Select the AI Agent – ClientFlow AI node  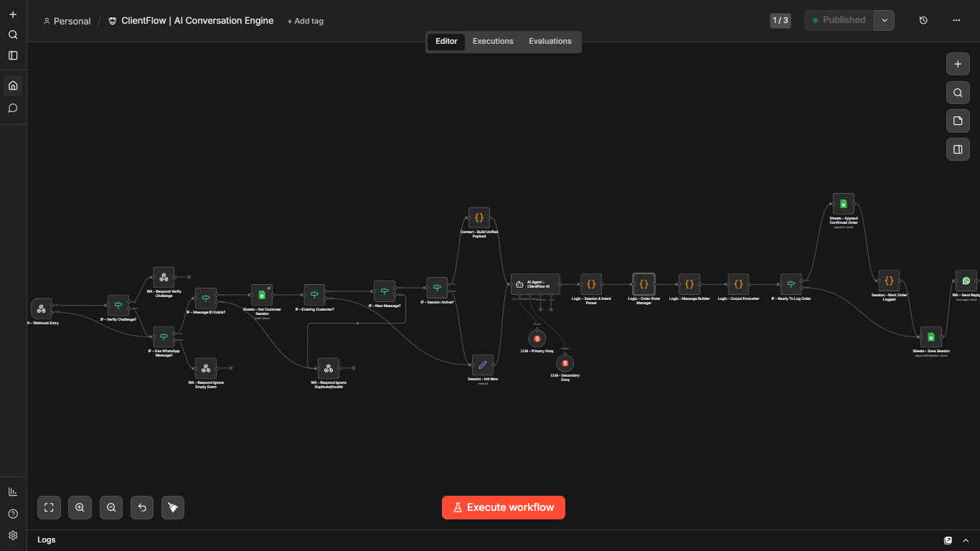pyautogui.click(x=535, y=283)
